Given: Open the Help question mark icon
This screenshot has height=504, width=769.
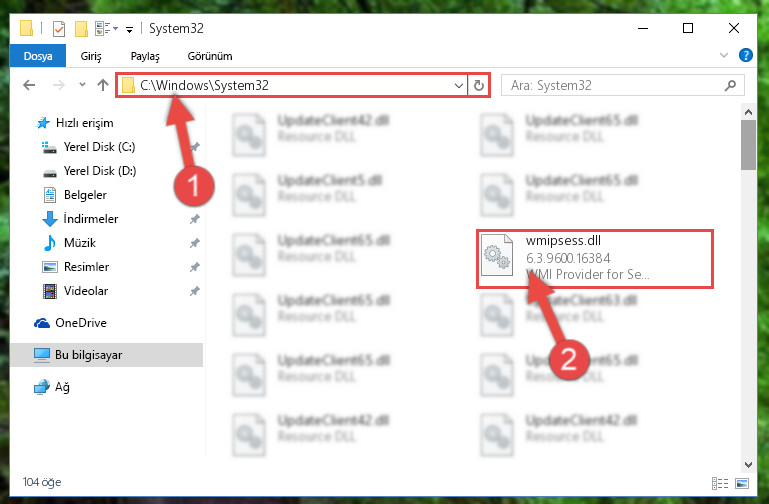Looking at the screenshot, I should [x=745, y=55].
